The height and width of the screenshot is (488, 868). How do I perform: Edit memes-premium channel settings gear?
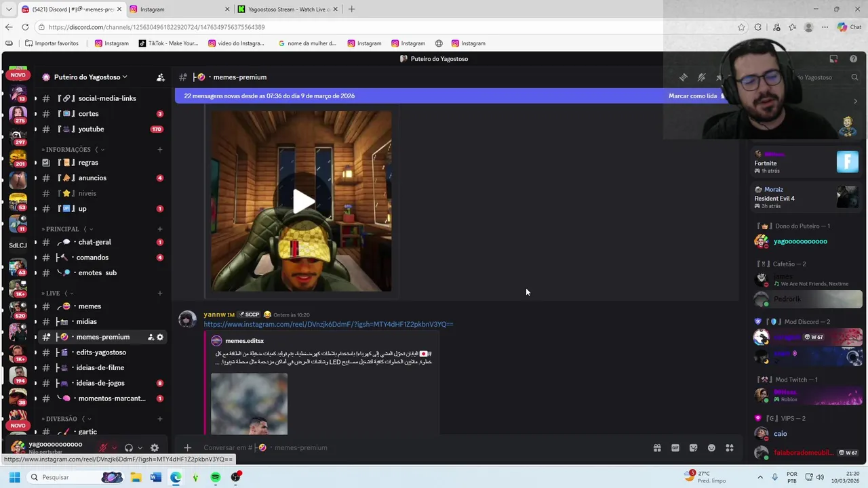click(x=160, y=337)
